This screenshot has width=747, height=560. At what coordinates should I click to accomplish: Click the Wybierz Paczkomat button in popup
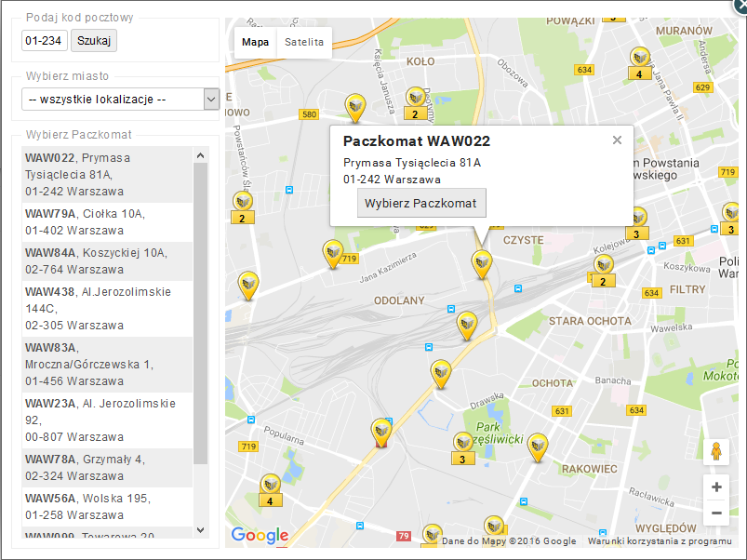coord(421,204)
